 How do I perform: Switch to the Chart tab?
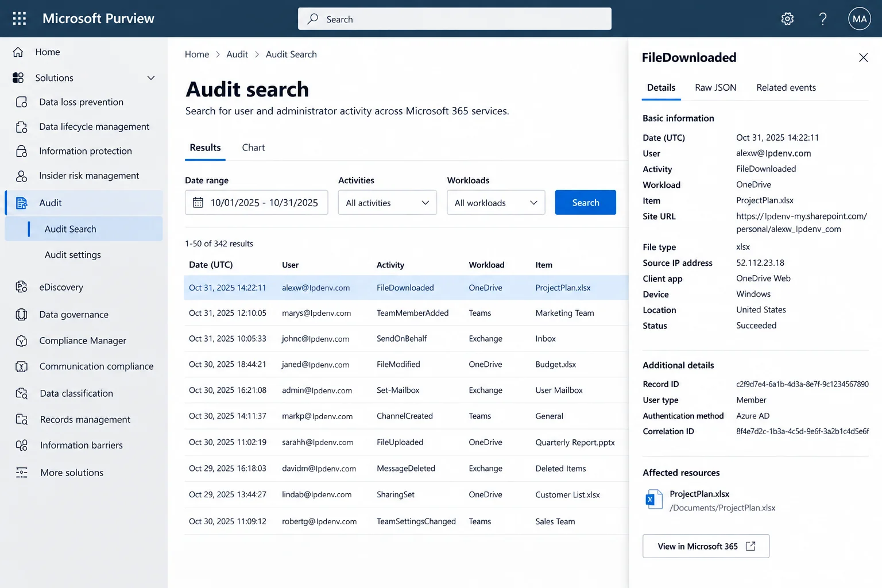click(x=253, y=148)
